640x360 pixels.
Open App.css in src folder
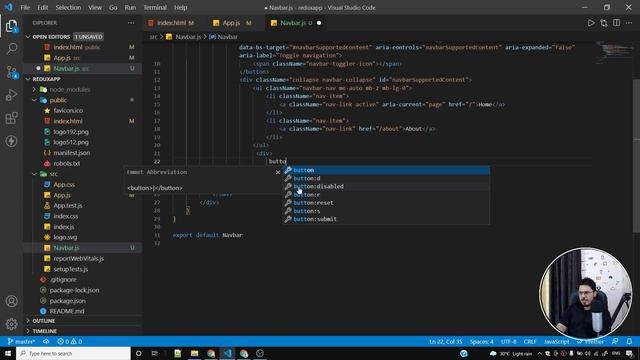click(x=64, y=184)
